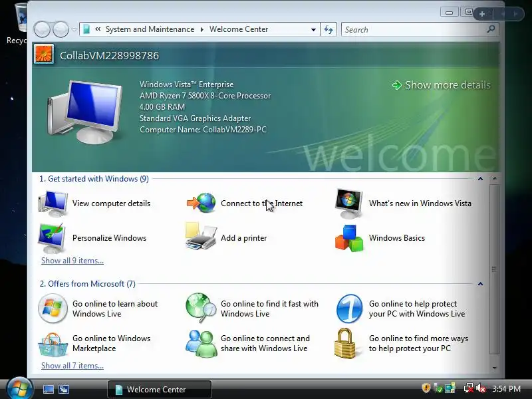Open the address bar history dropdown
This screenshot has height=399, width=532.
(313, 29)
